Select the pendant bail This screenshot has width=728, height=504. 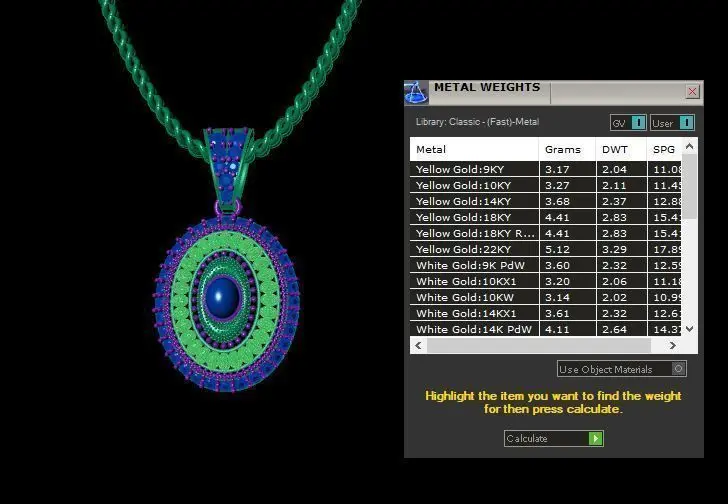pos(228,167)
